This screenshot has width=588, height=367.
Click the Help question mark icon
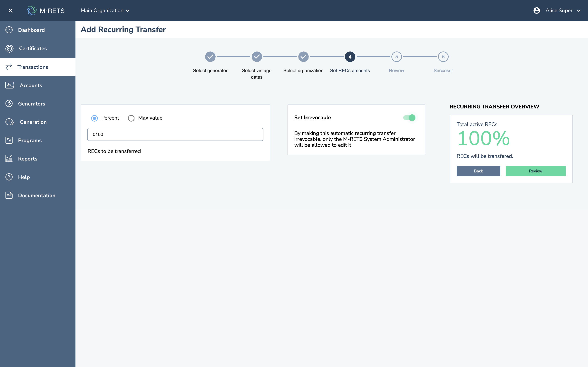[9, 177]
